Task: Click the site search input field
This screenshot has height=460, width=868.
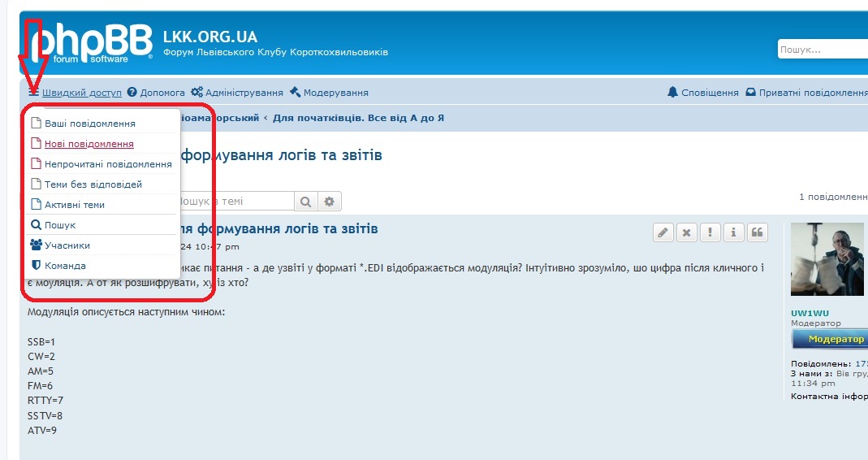Action: (x=822, y=50)
